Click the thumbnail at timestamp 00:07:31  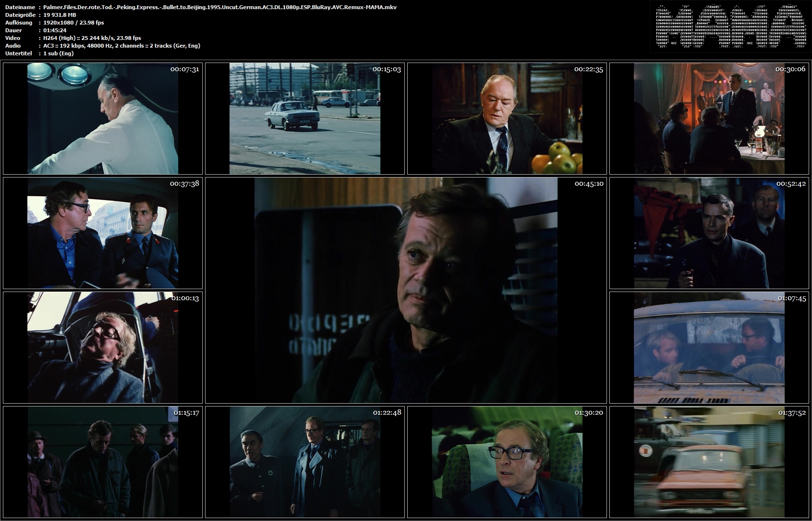[x=103, y=118]
